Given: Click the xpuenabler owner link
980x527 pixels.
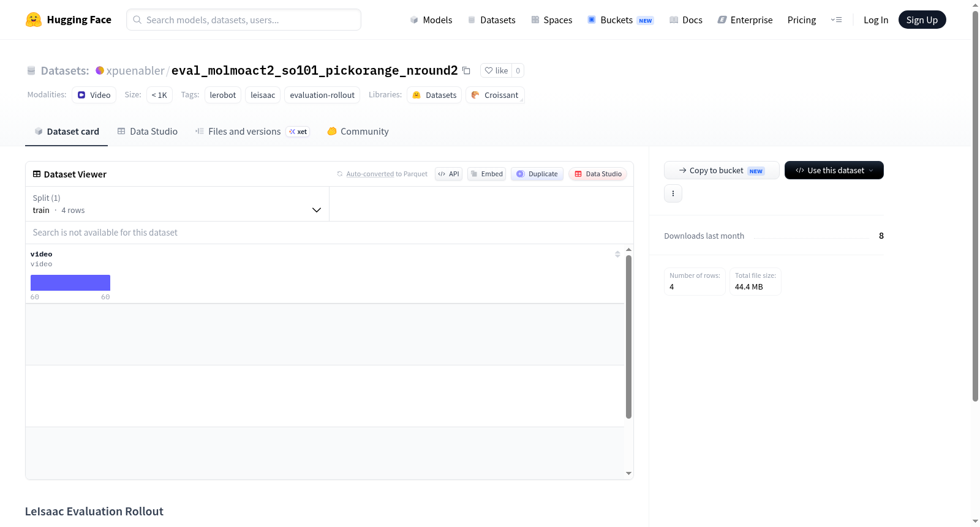Looking at the screenshot, I should (135, 70).
